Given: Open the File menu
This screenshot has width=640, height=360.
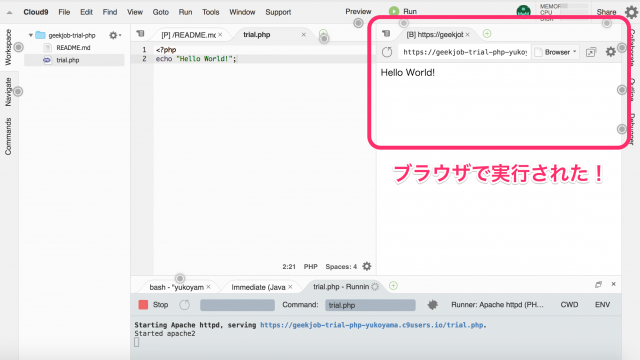Looking at the screenshot, I should point(64,12).
